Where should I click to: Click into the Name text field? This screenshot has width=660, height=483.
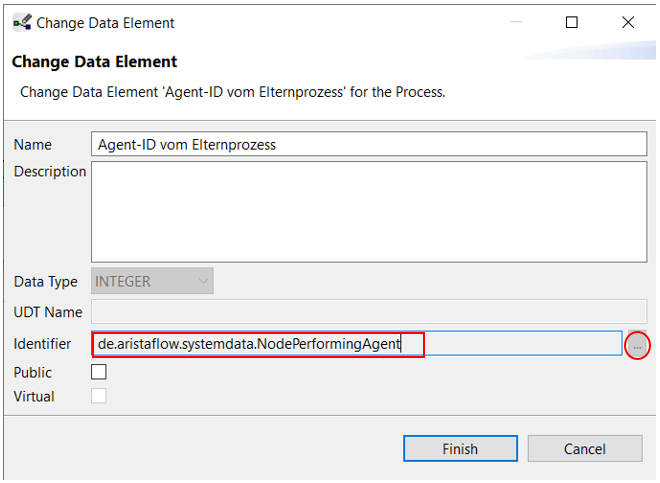(x=369, y=144)
